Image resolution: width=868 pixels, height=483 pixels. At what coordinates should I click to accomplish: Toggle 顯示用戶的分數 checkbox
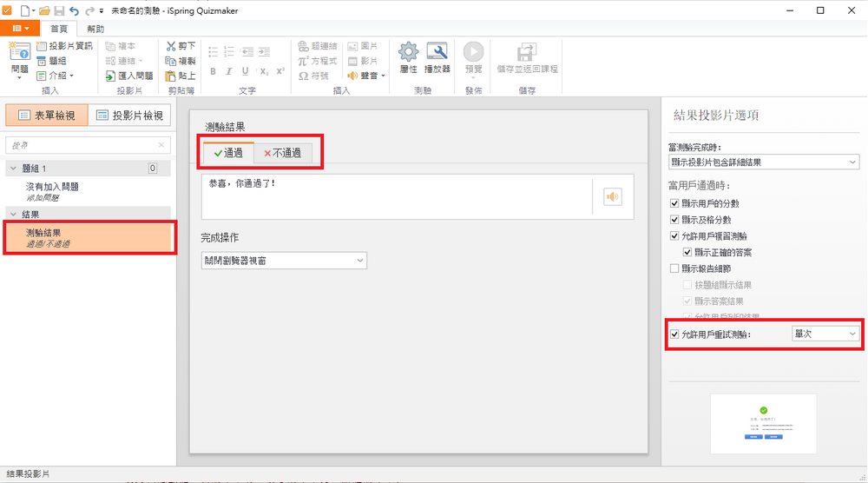674,203
